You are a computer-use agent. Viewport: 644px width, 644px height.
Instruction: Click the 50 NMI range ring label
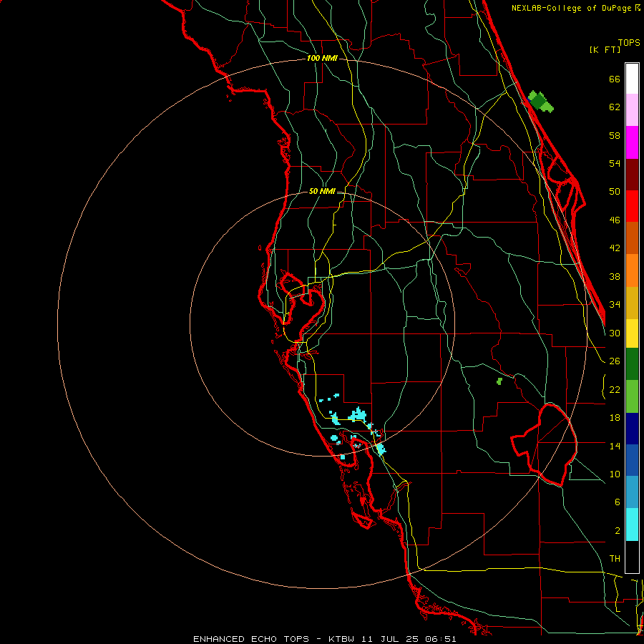click(x=322, y=191)
